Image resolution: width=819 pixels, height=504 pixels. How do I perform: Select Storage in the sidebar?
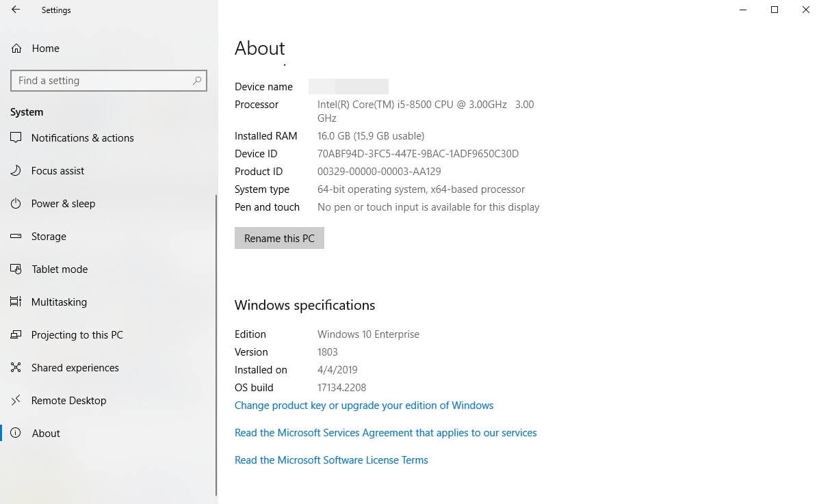(49, 237)
